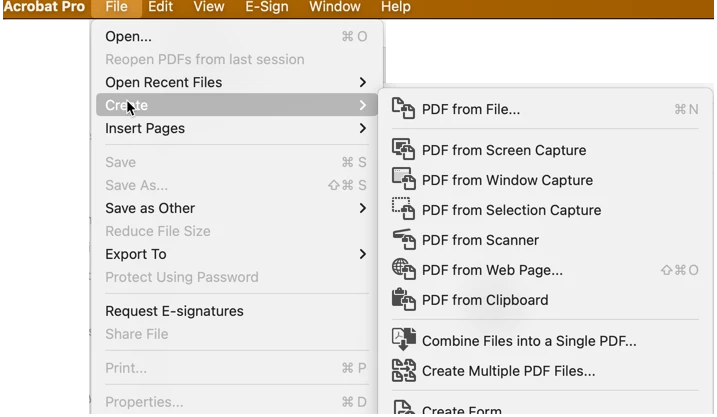Image resolution: width=717 pixels, height=417 pixels.
Task: Open the Window menu
Action: [335, 7]
